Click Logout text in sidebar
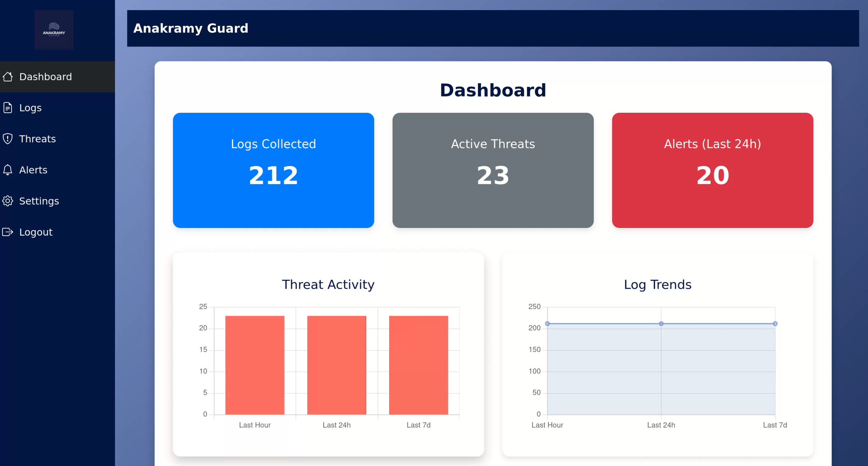 pyautogui.click(x=36, y=232)
